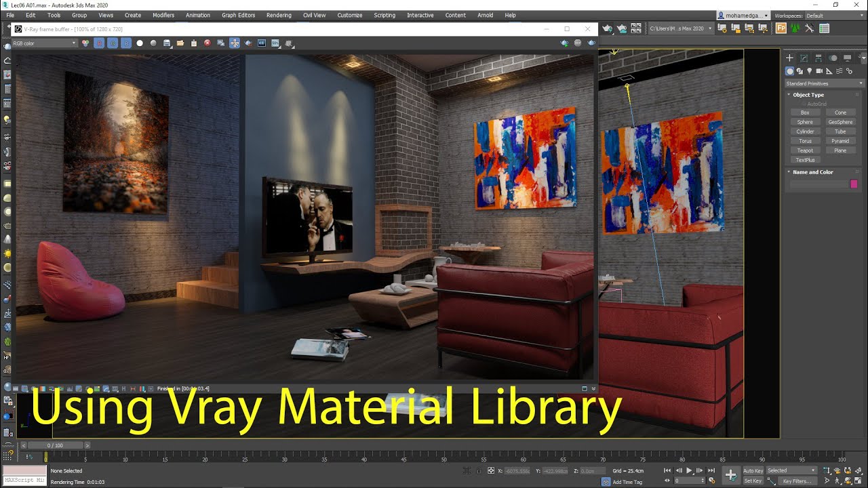
Task: Select the Space Warps wavy icon
Action: click(839, 70)
